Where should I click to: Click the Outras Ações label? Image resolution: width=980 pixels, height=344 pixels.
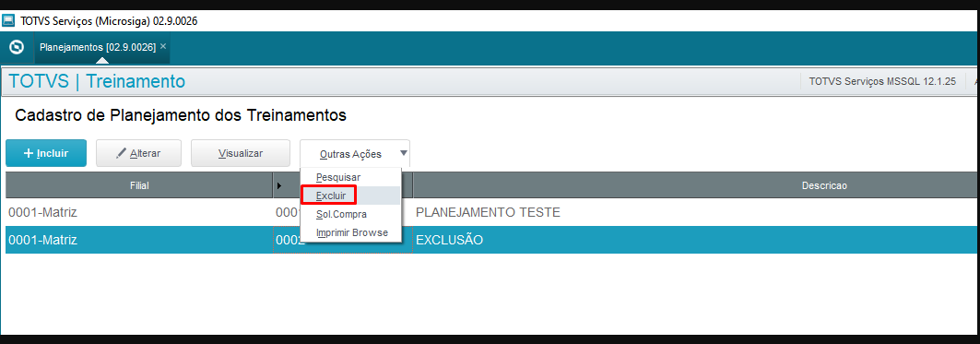(x=350, y=154)
